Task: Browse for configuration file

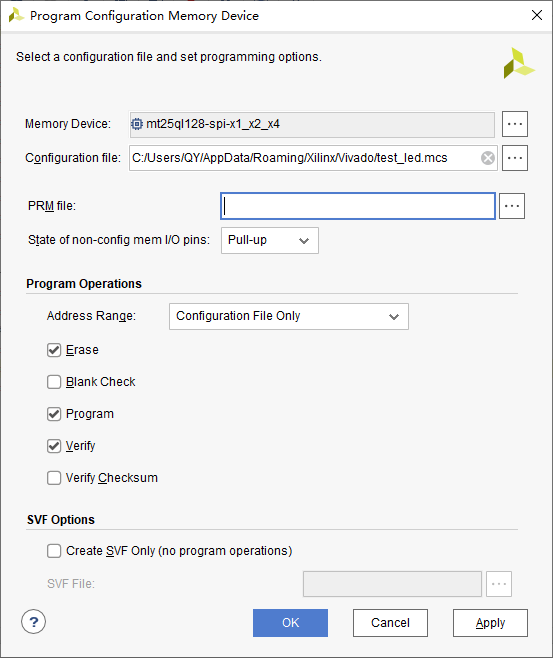Action: click(x=514, y=158)
